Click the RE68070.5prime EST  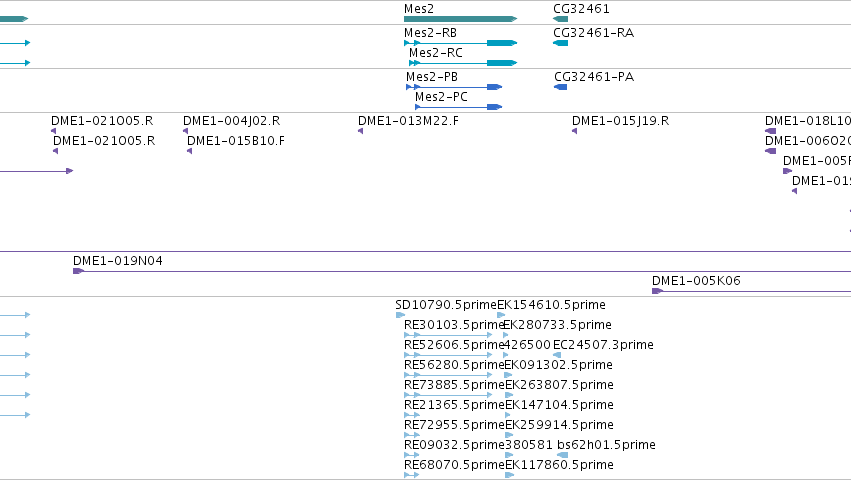[412, 476]
